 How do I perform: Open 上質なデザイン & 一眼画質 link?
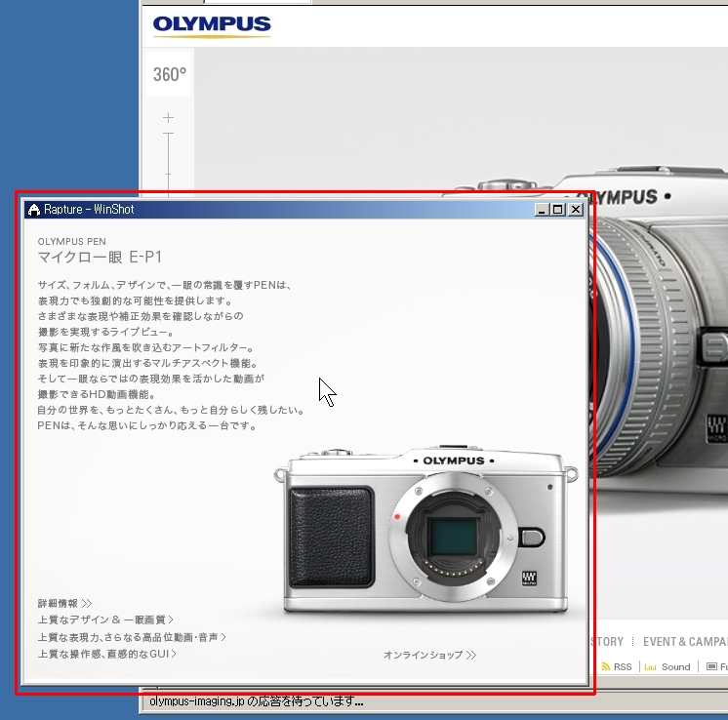[x=105, y=620]
